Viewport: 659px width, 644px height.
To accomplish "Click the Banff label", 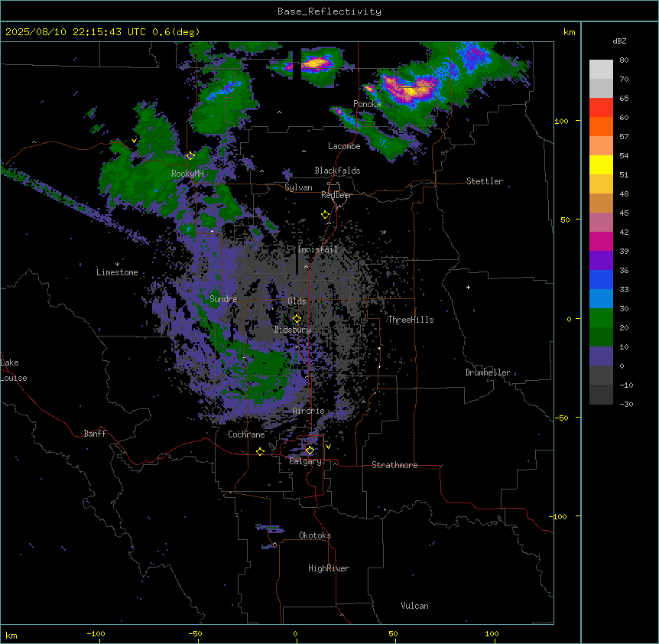I will pos(95,434).
